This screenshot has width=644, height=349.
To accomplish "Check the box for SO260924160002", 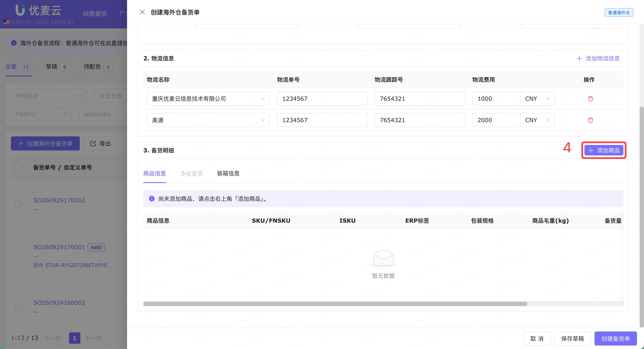I will tap(18, 307).
